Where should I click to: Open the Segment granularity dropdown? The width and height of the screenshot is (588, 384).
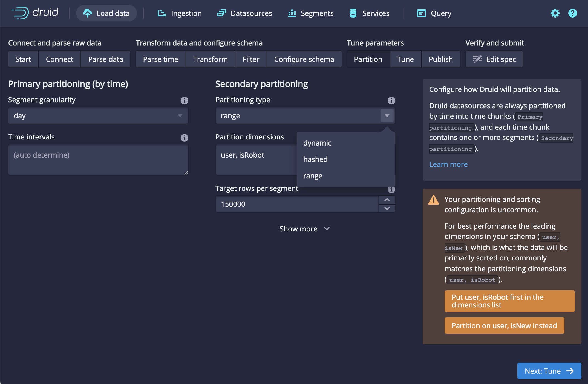[98, 116]
